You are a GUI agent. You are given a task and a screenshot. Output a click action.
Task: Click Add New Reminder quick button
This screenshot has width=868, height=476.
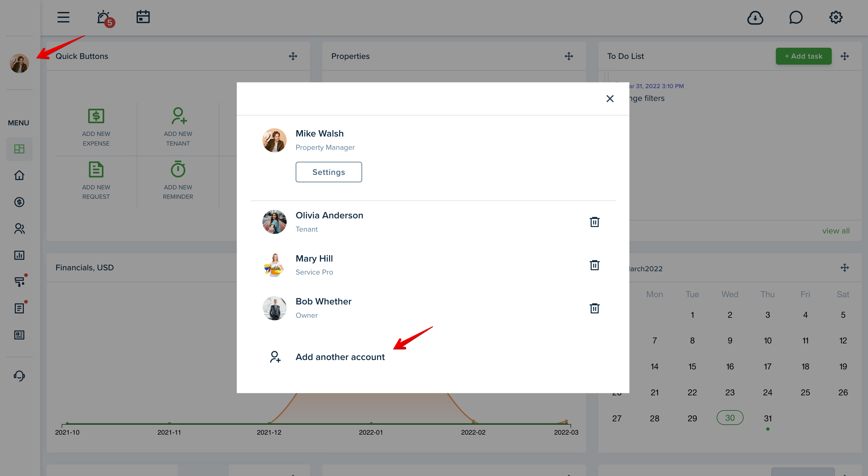coord(178,181)
